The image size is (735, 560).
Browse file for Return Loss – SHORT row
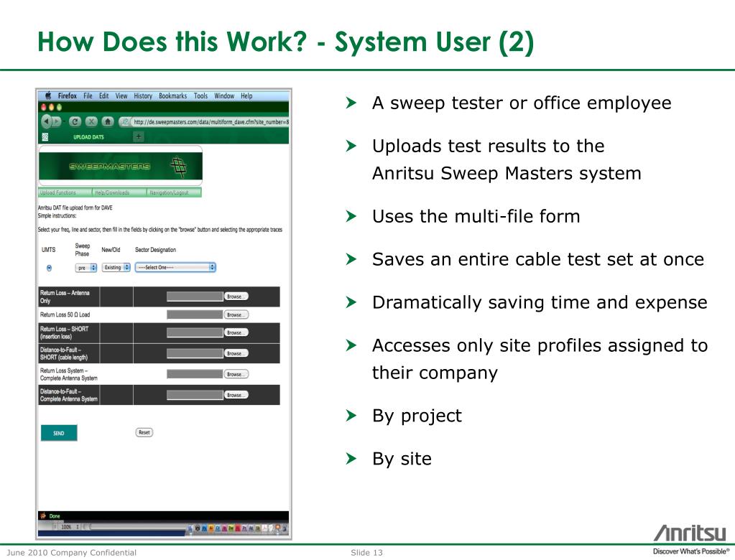point(236,332)
